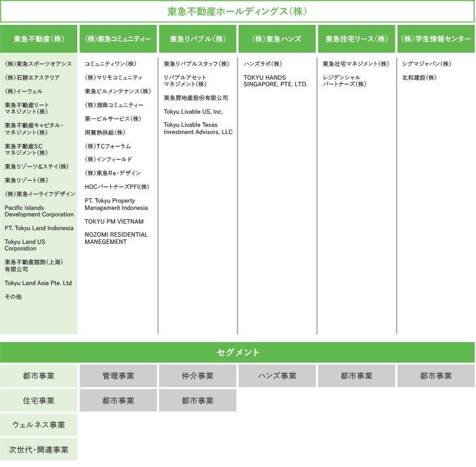Select 東急不動産キャピタル・マネジメント(株)
Viewport: 476px width, 467px height.
tap(33, 129)
